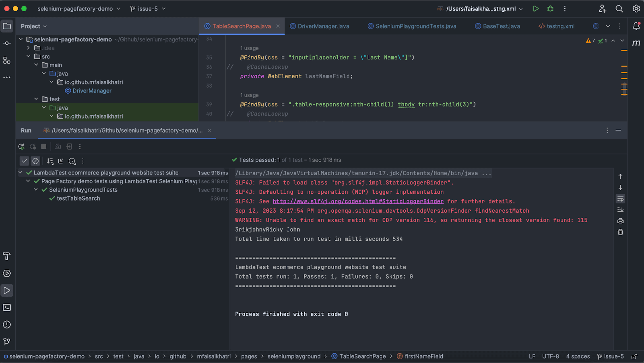Open the Git tool window icon
The width and height of the screenshot is (644, 363).
[x=7, y=341]
